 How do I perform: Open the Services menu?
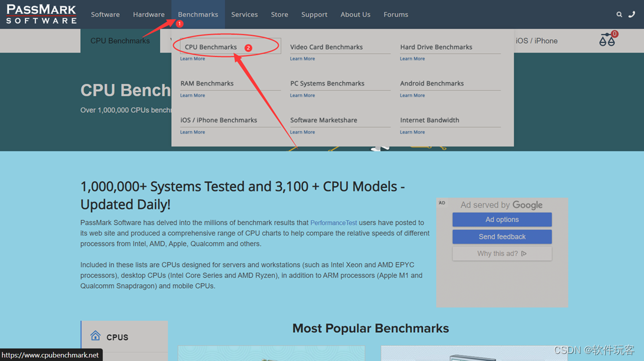coord(245,14)
